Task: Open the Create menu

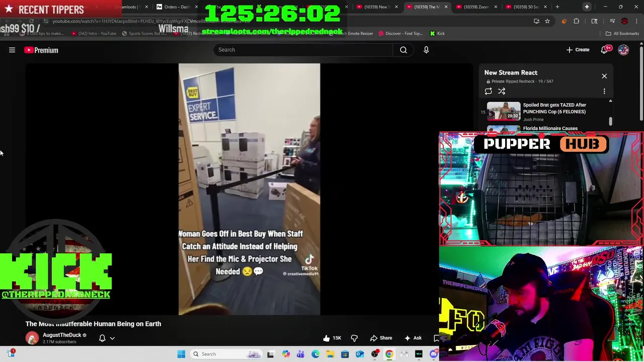Action: 578,50
